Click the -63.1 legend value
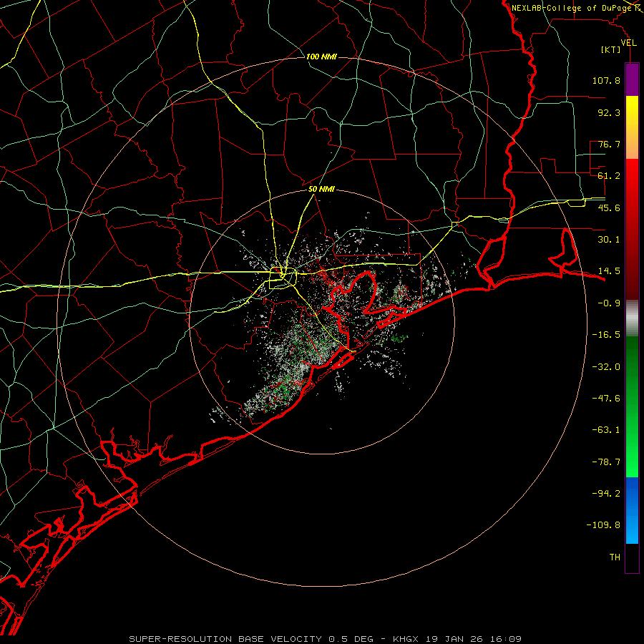 pos(606,430)
